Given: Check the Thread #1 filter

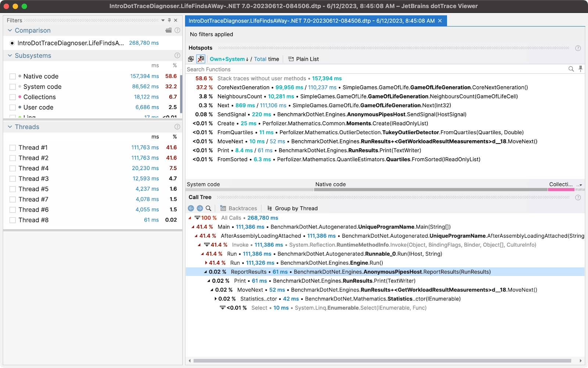Looking at the screenshot, I should [12, 148].
